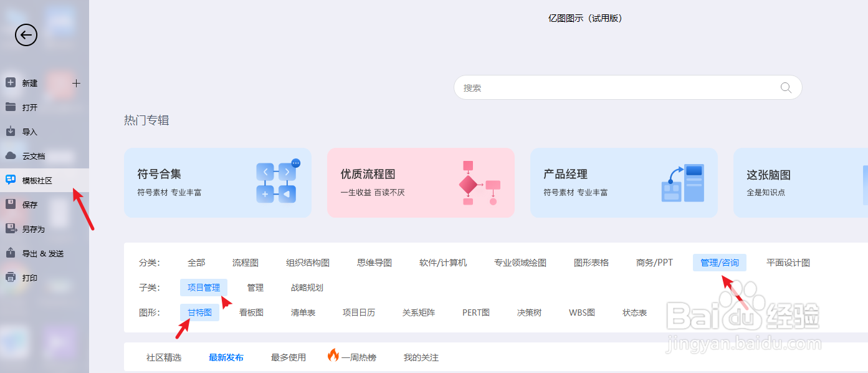Filter templates by 思维导图
This screenshot has height=373, width=868.
click(374, 263)
